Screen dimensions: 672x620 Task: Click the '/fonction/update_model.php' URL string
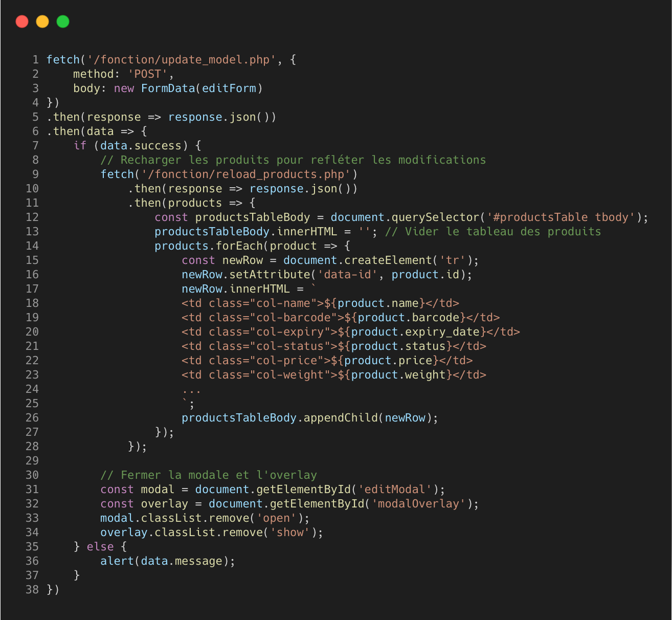pyautogui.click(x=182, y=60)
